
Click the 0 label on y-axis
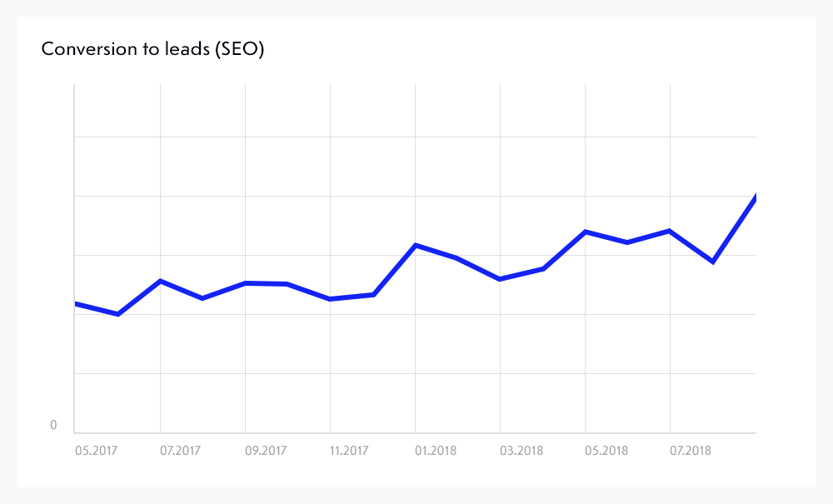53,426
